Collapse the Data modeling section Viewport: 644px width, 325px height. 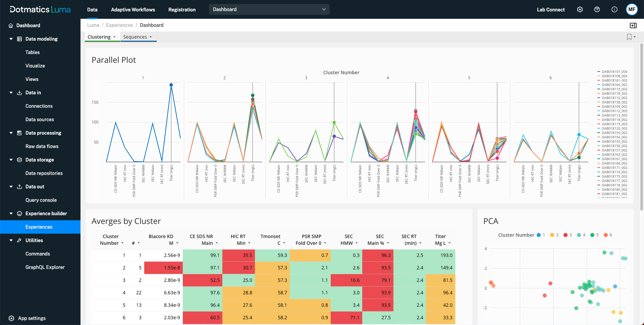click(x=11, y=39)
